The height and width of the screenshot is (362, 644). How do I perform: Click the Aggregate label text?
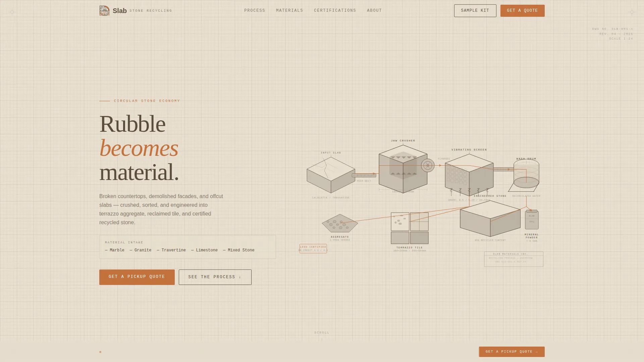pyautogui.click(x=340, y=237)
